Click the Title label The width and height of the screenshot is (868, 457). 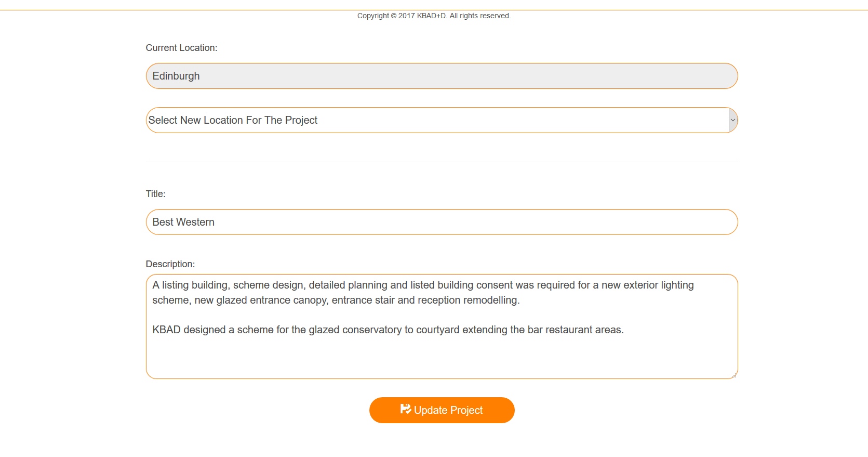(x=155, y=194)
